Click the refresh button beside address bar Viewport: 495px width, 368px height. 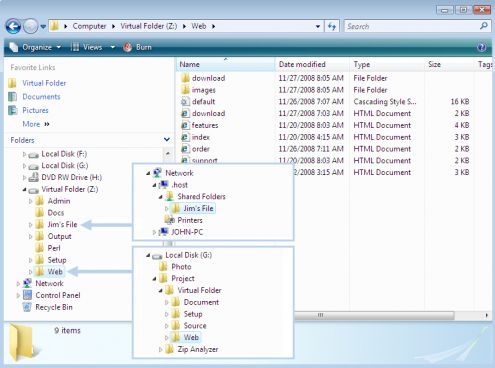click(x=332, y=26)
